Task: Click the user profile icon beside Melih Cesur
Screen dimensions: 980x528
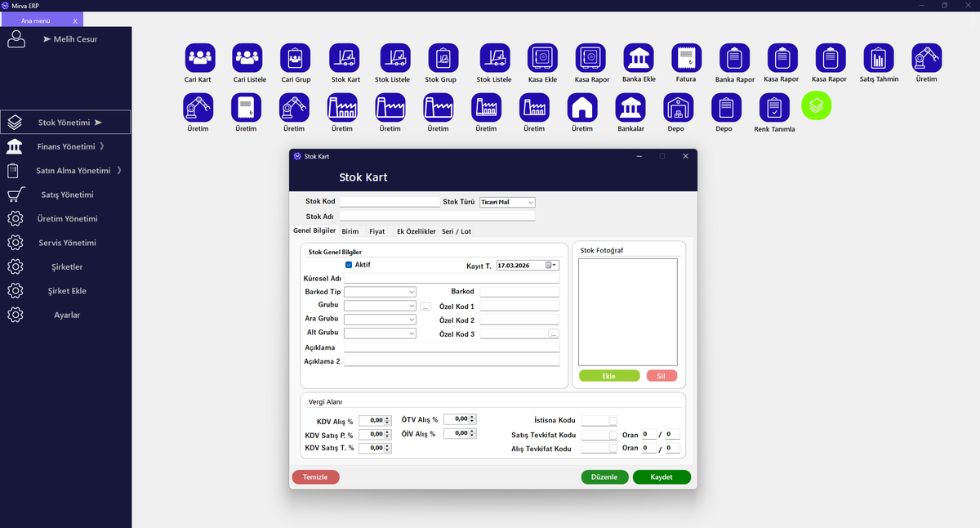Action: (x=16, y=38)
